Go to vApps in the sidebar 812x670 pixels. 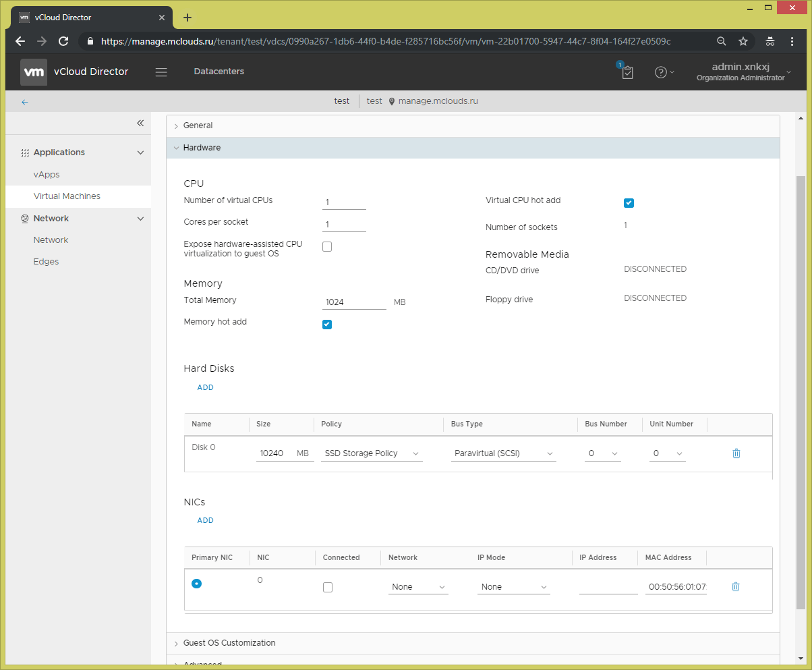click(47, 175)
